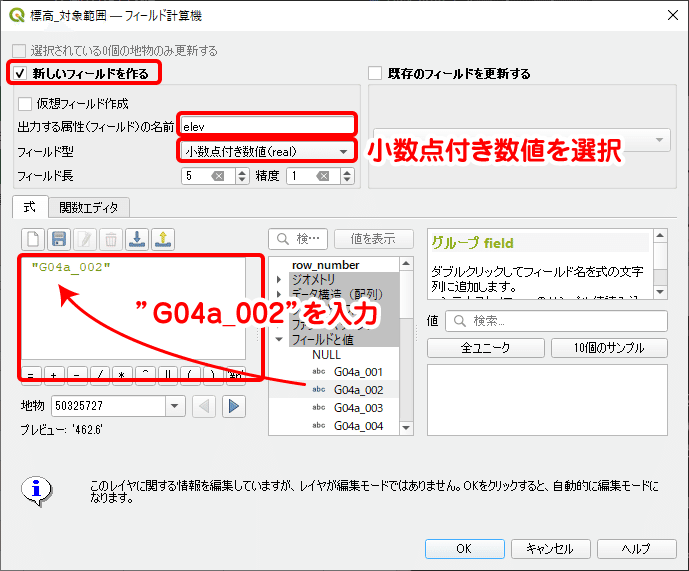Enable update only selected features checkbox
Screen dimensions: 689x571
point(19,51)
